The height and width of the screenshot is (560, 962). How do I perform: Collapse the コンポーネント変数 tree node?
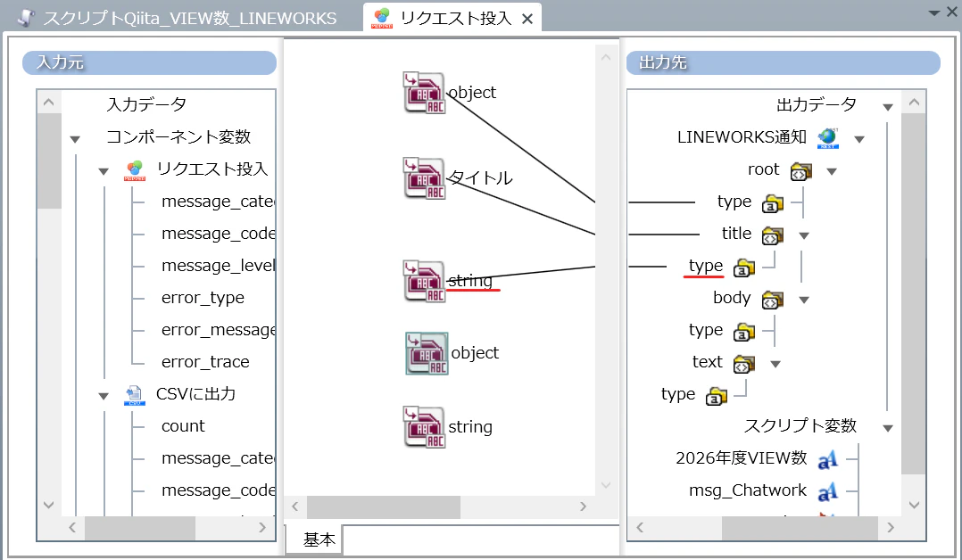pos(75,139)
